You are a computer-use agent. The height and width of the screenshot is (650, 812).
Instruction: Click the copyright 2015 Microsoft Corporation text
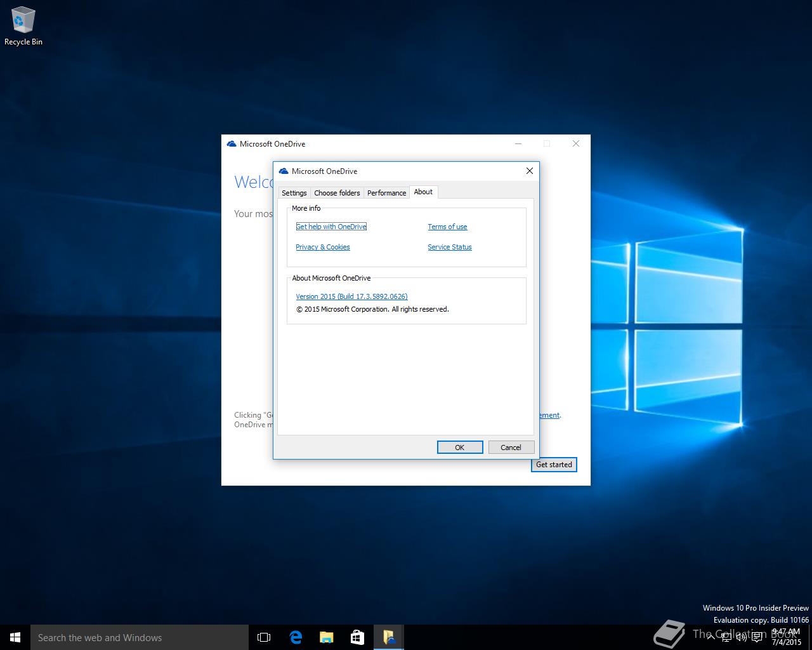coord(372,309)
